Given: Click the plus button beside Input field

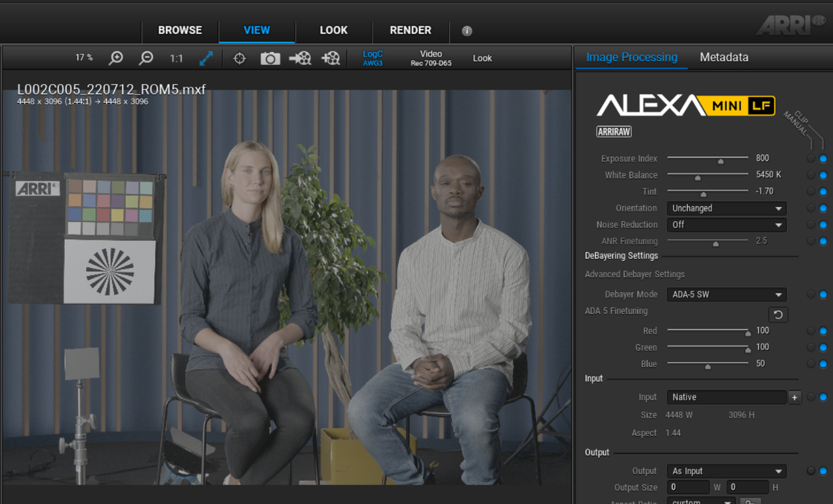Looking at the screenshot, I should click(x=795, y=397).
